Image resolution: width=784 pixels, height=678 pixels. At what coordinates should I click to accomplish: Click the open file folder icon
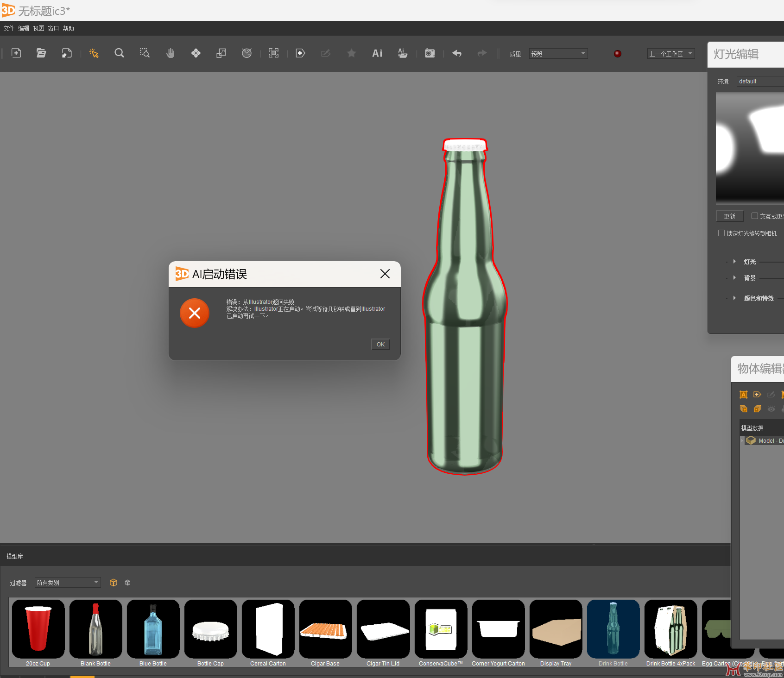coord(41,53)
